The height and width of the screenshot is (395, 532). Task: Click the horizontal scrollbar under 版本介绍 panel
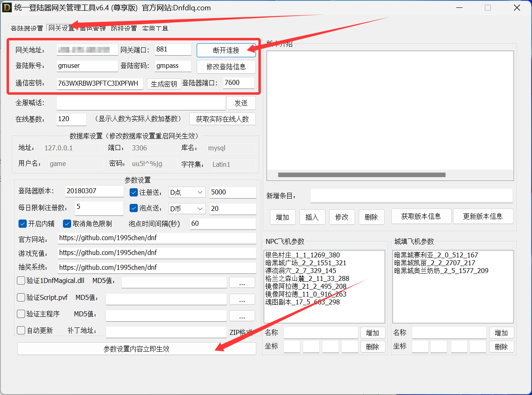pyautogui.click(x=362, y=175)
